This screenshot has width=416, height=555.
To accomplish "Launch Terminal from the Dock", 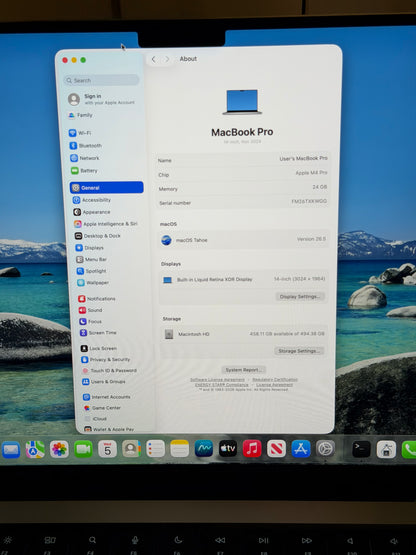I will (361, 449).
